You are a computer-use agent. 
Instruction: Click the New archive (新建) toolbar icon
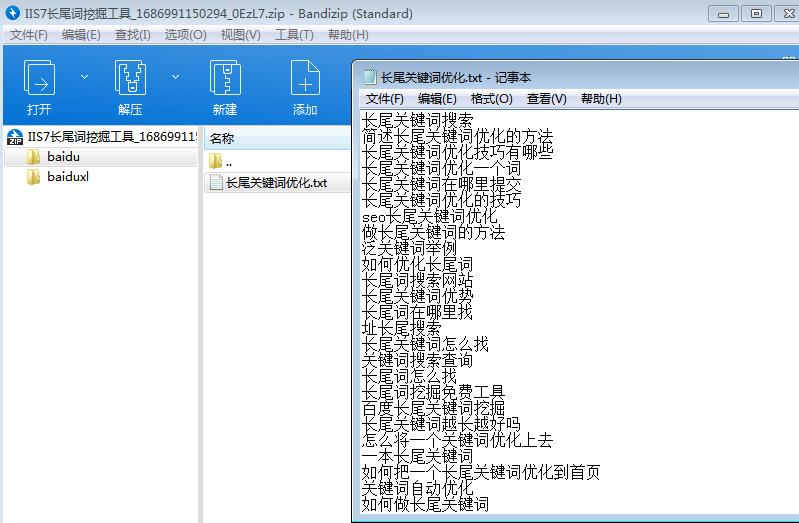(225, 77)
